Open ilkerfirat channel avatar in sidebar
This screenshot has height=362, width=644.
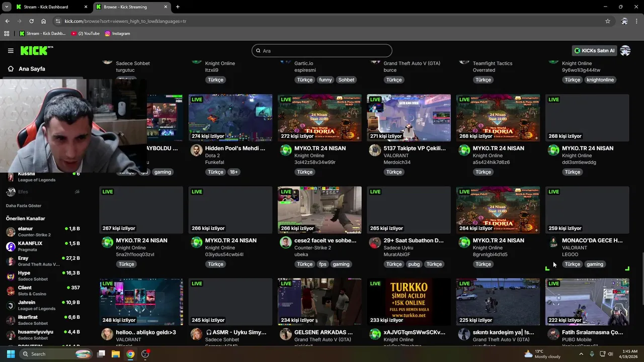11,320
